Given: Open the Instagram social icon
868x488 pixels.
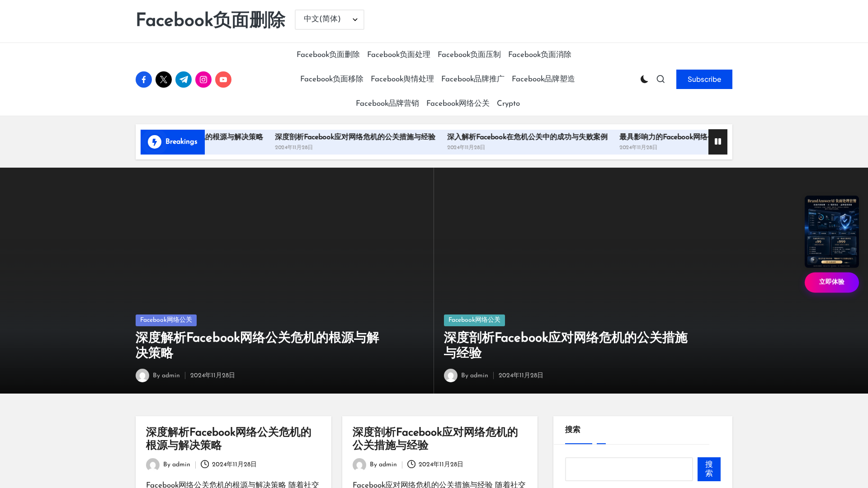Looking at the screenshot, I should tap(203, 80).
